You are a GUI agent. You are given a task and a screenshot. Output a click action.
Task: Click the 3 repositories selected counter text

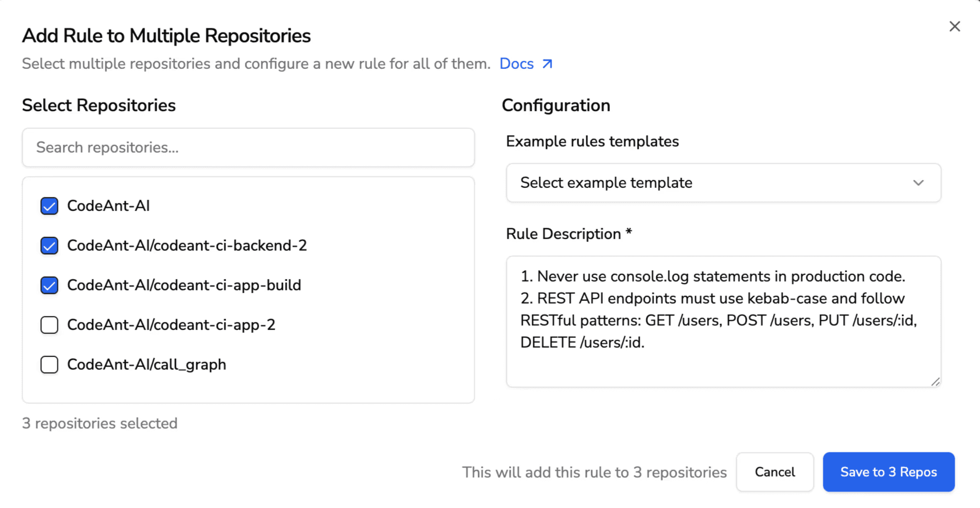pos(99,423)
